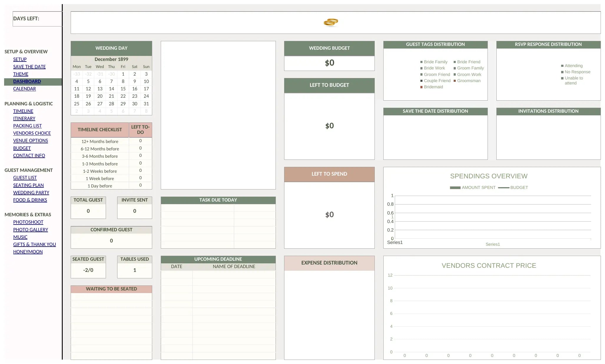Screen dimensions: 605x364
Task: Open the PHOTOSHOOT link
Action: [x=28, y=222]
